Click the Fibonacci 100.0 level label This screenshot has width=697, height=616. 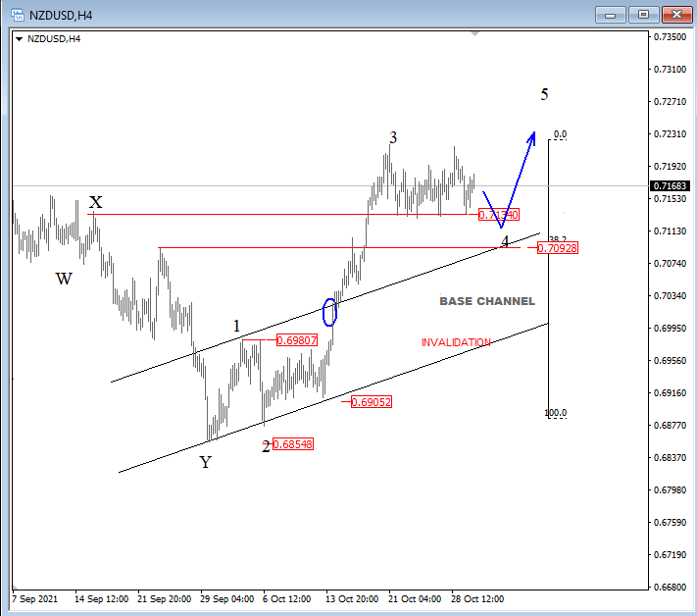pyautogui.click(x=556, y=413)
